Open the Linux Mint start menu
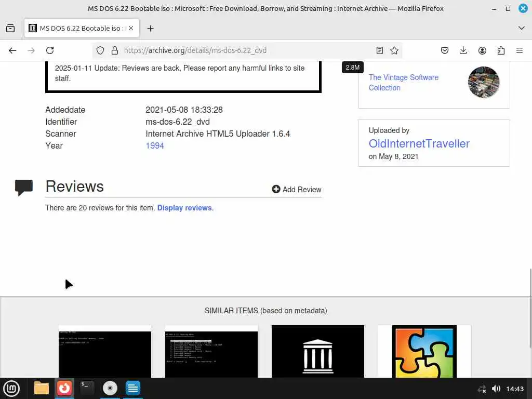532x399 pixels. point(11,388)
